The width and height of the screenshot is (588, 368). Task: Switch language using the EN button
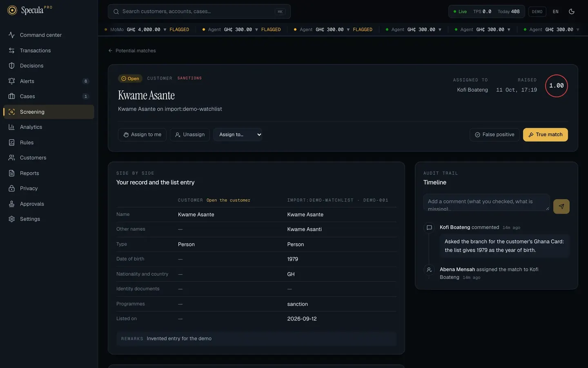[555, 11]
